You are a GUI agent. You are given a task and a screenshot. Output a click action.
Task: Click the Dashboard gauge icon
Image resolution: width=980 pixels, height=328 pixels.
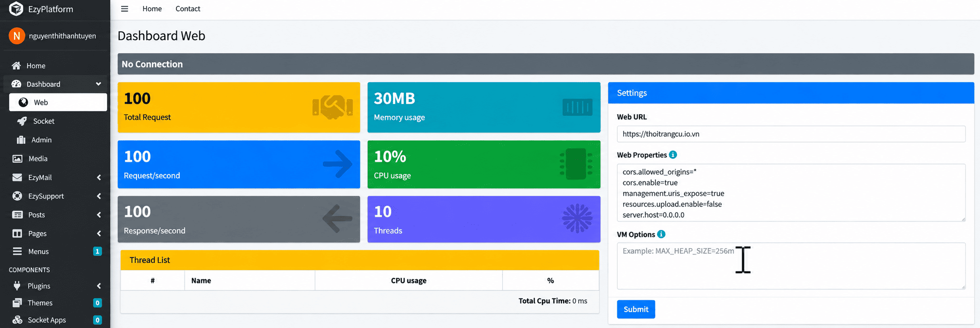point(16,84)
